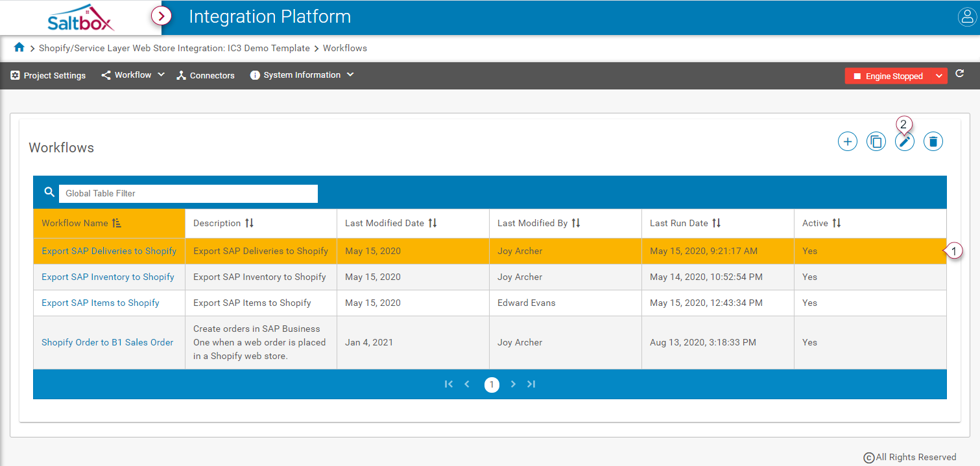Add a new workflow
Screen dimensions: 980x466
click(848, 141)
